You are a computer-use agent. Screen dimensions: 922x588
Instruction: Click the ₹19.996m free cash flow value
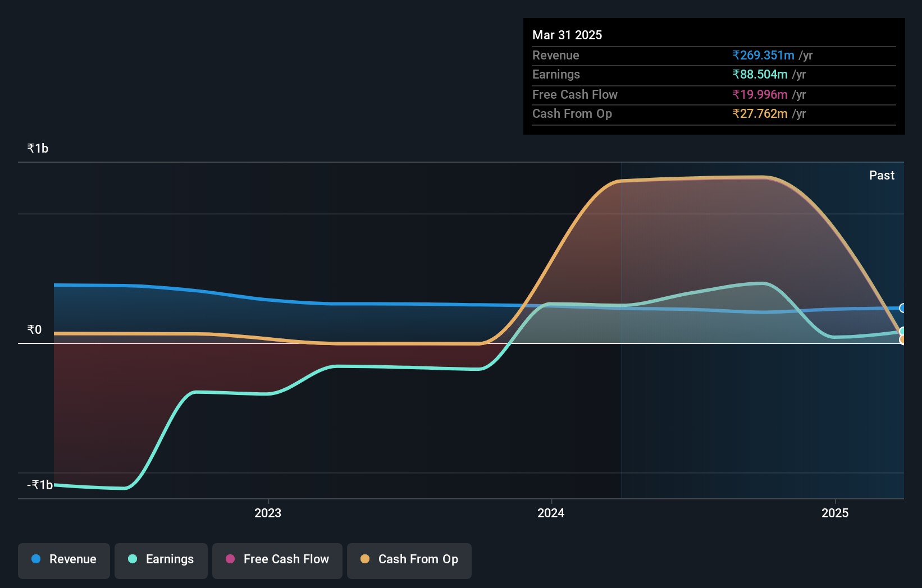pos(760,94)
